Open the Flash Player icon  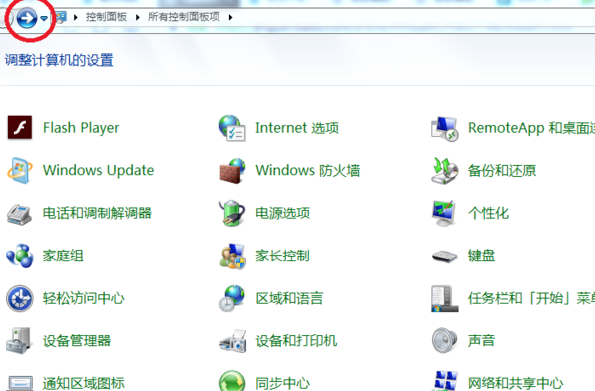click(20, 128)
